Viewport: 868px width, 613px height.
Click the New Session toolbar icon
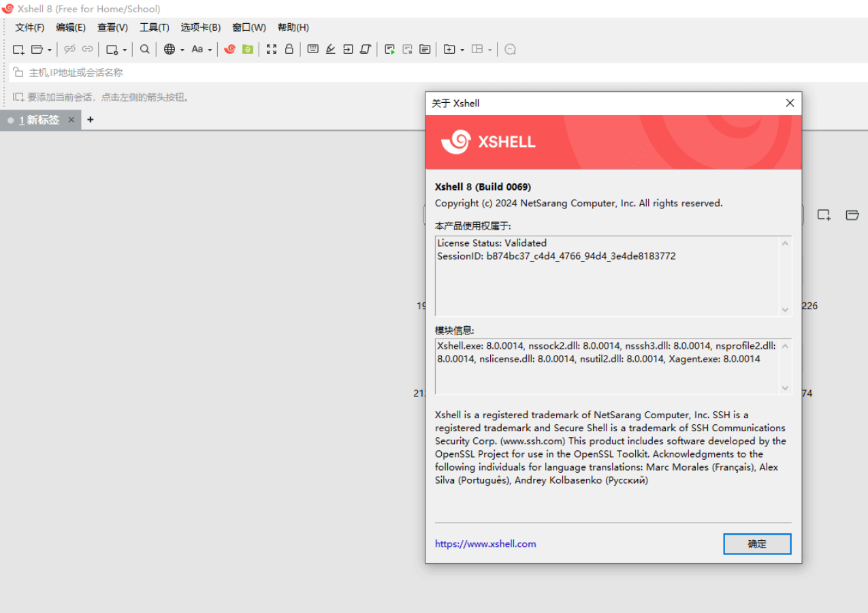click(x=18, y=49)
